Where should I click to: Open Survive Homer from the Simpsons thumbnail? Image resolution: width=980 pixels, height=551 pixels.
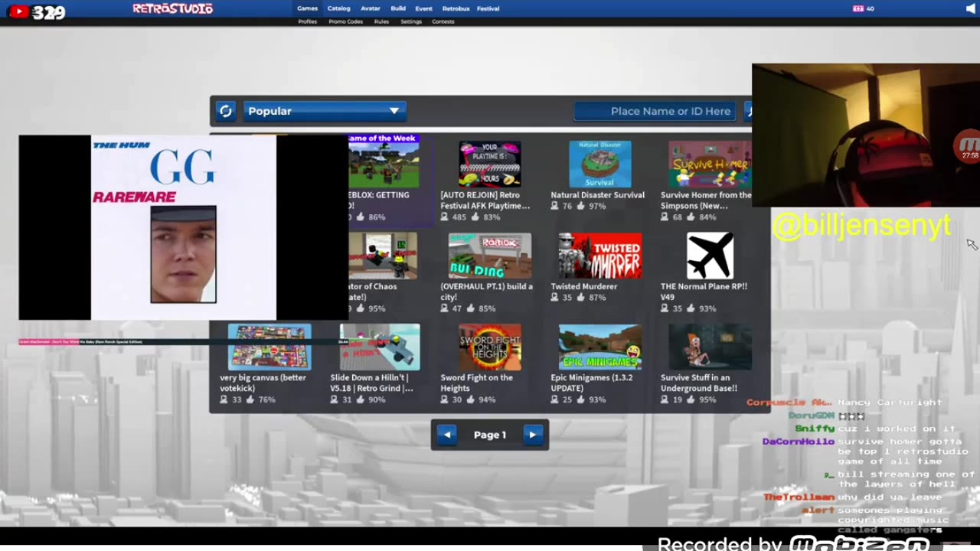[x=710, y=164]
